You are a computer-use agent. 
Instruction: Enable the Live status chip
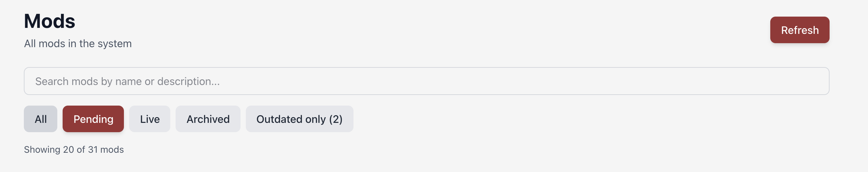coord(150,119)
